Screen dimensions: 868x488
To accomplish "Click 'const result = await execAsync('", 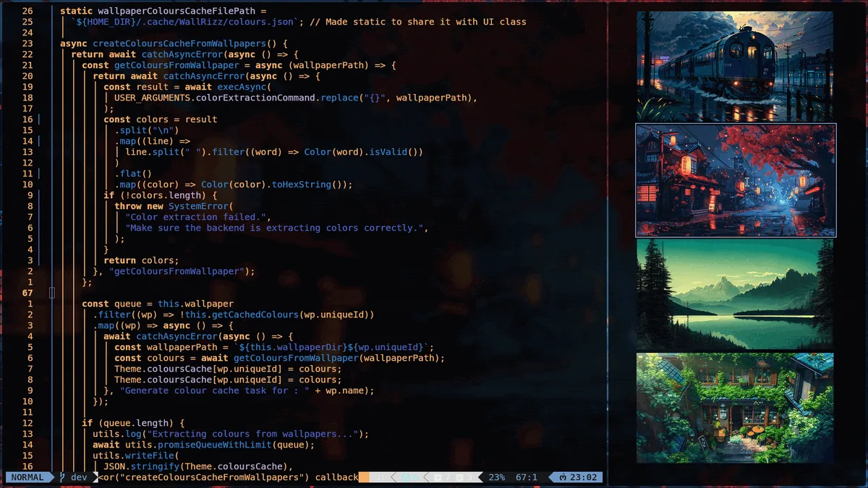I will 187,87.
